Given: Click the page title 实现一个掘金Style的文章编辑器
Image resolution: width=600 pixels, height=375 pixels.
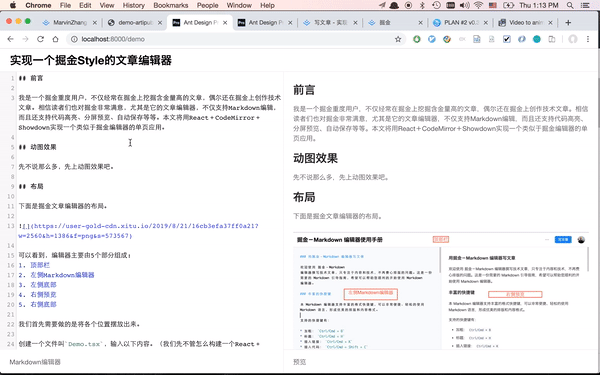Looking at the screenshot, I should pos(91,60).
